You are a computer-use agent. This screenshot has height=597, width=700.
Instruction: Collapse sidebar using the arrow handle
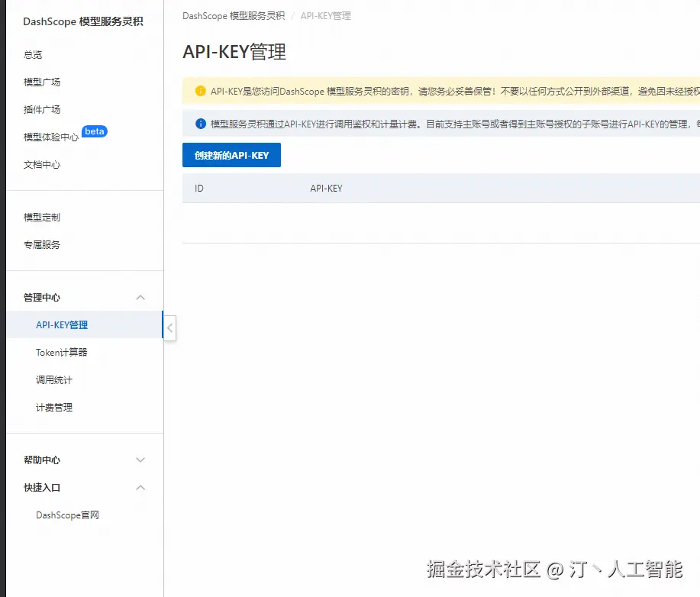(x=170, y=328)
